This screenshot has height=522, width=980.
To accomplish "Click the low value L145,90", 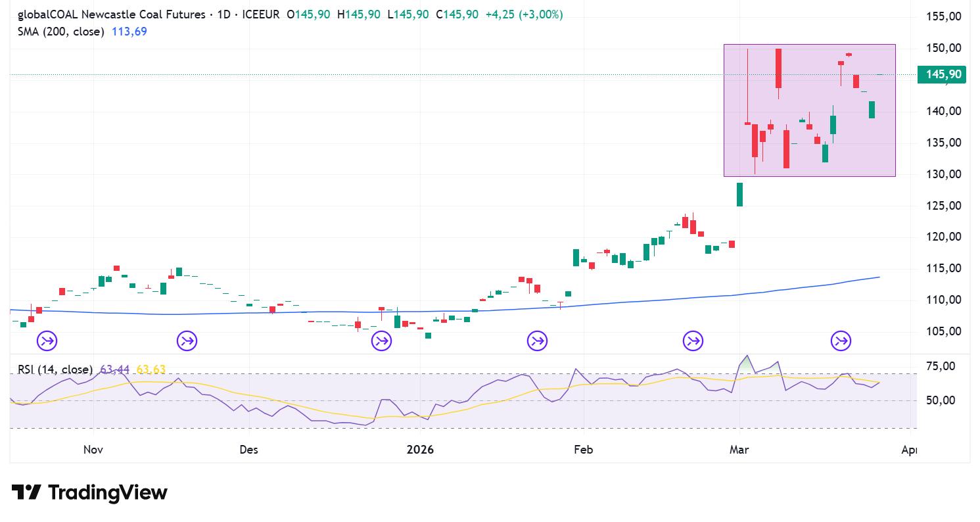I will point(408,14).
